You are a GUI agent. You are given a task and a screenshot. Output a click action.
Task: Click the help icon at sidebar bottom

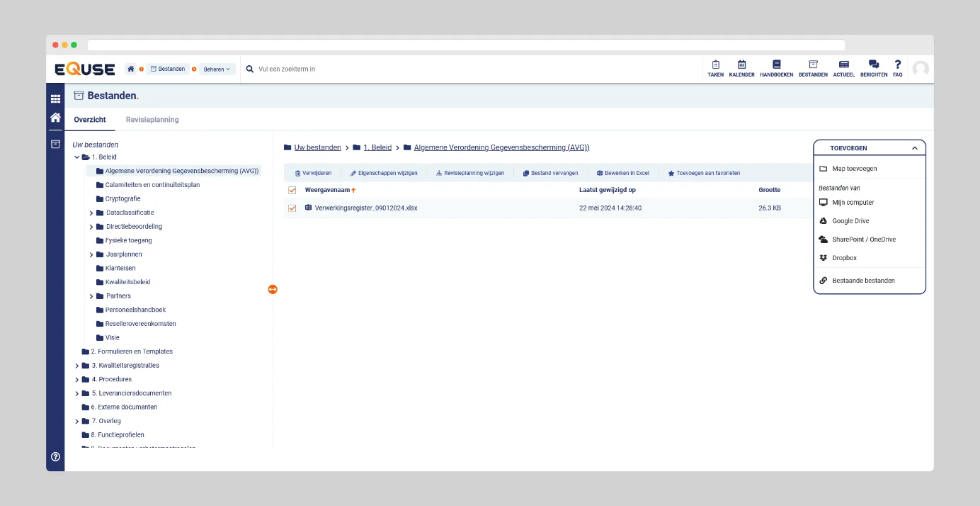[55, 457]
